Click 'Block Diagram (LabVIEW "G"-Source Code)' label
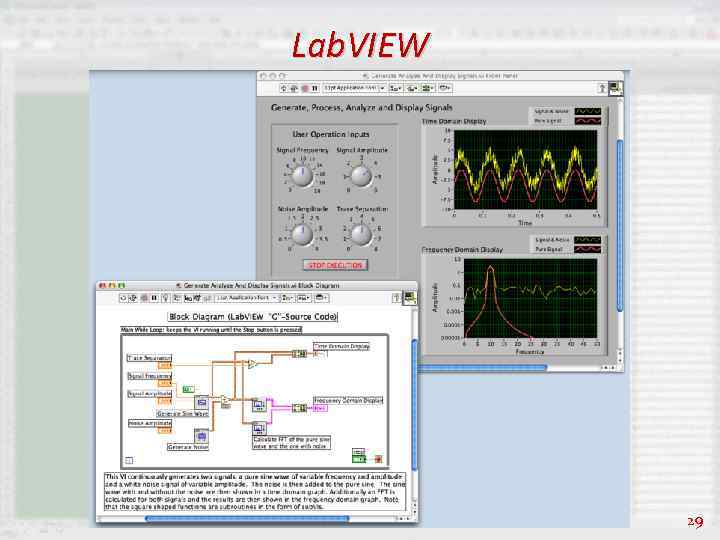The image size is (720, 540). (x=253, y=317)
